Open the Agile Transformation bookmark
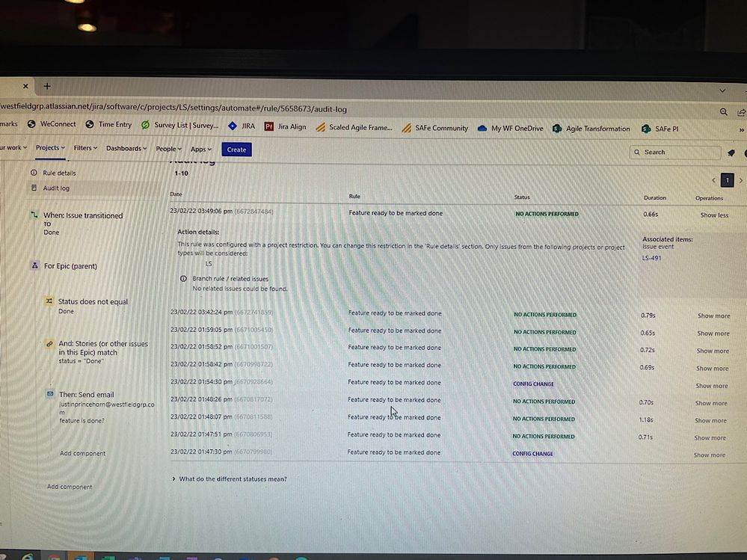Image resolution: width=747 pixels, height=560 pixels. click(x=591, y=129)
